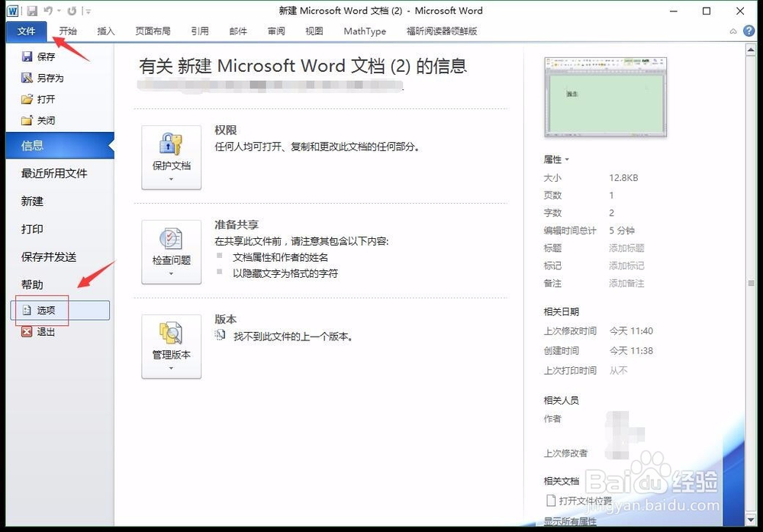
Task: Click the Save icon in quick access toolbar
Action: click(x=32, y=11)
